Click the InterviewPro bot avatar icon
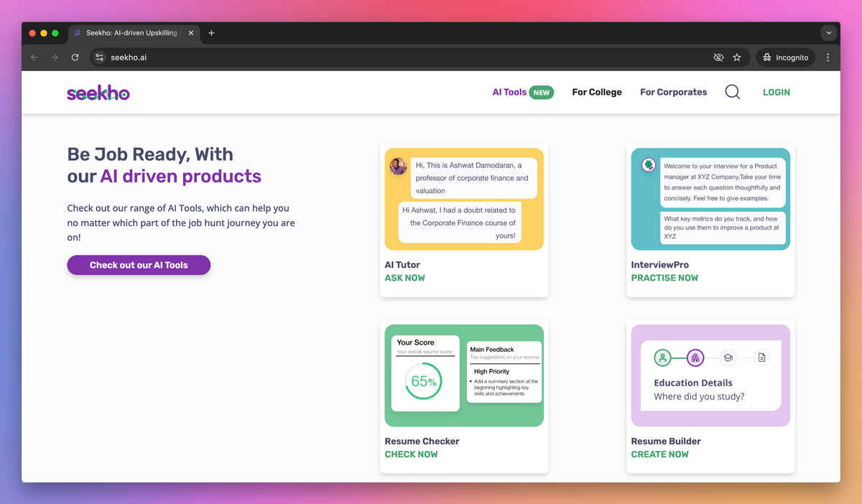This screenshot has height=504, width=862. (649, 165)
